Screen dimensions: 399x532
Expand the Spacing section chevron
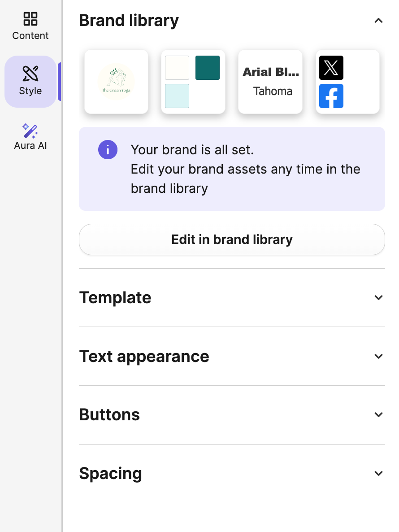coord(378,473)
